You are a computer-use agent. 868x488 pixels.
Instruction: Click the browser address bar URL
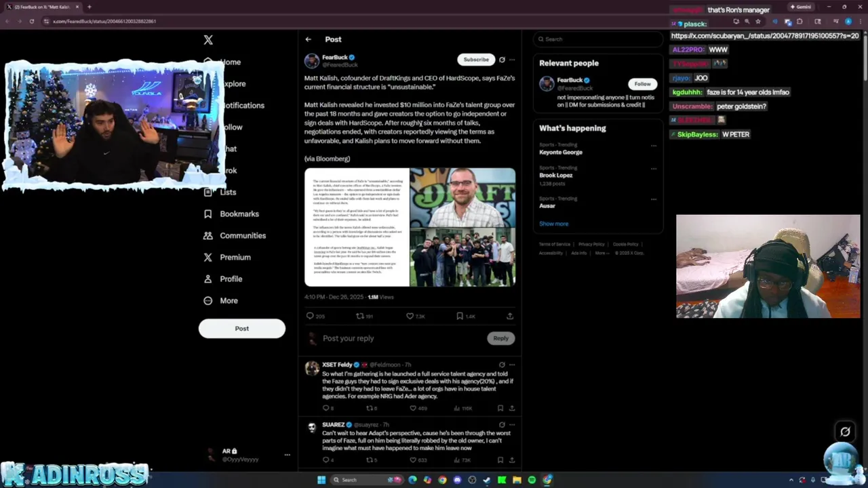pos(104,21)
